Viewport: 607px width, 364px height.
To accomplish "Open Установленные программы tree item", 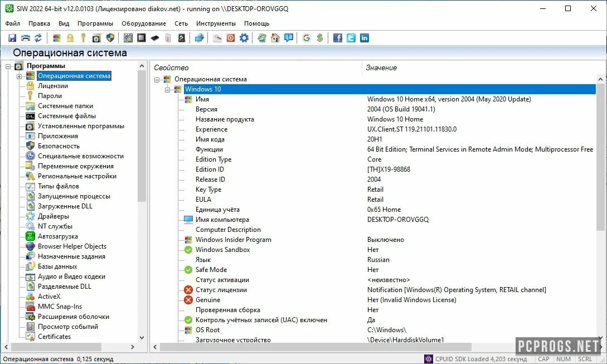I will (x=81, y=126).
